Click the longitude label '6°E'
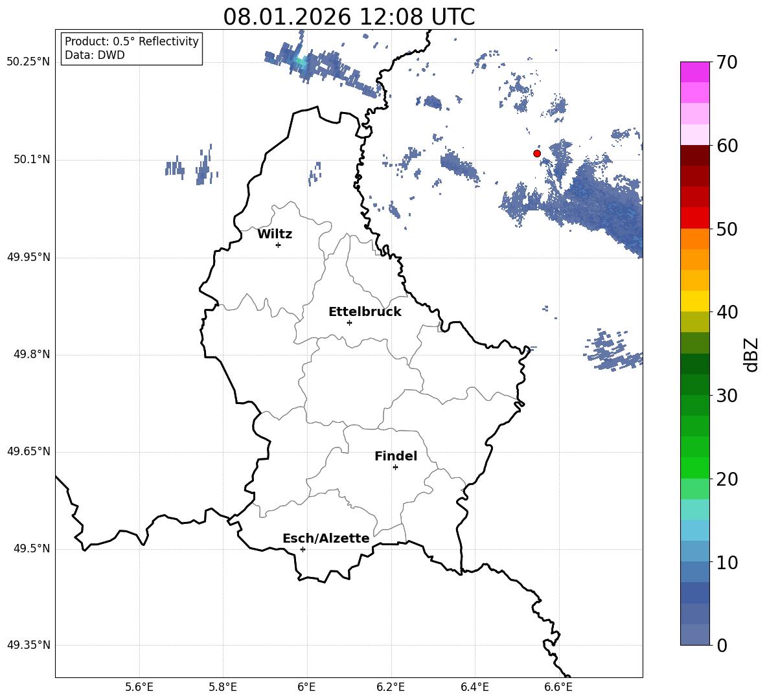The height and width of the screenshot is (700, 767). tap(306, 687)
